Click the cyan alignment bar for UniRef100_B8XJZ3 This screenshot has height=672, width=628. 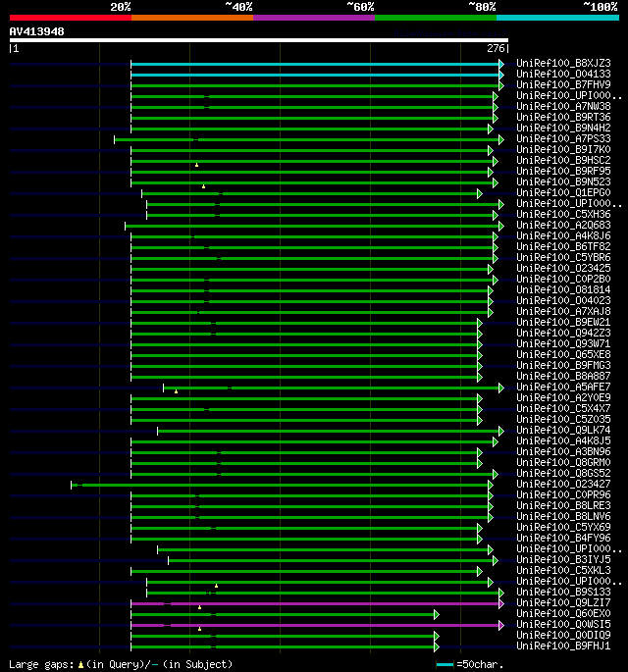click(x=315, y=65)
